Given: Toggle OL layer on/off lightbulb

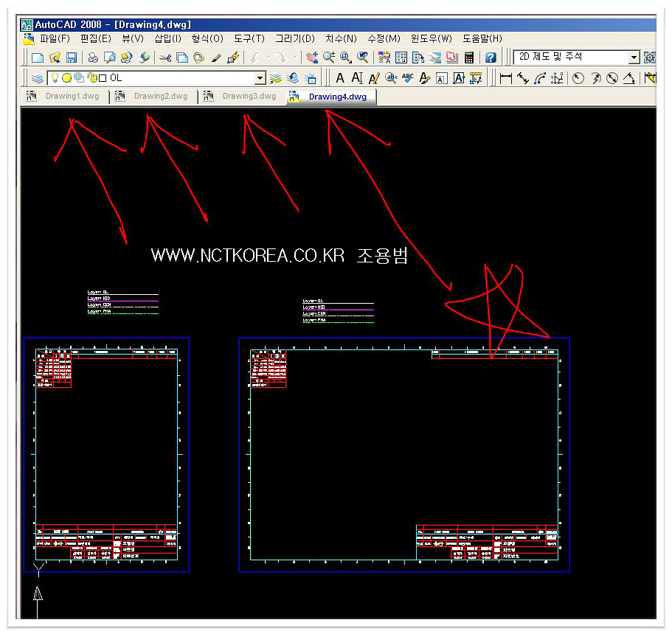Looking at the screenshot, I should click(55, 77).
